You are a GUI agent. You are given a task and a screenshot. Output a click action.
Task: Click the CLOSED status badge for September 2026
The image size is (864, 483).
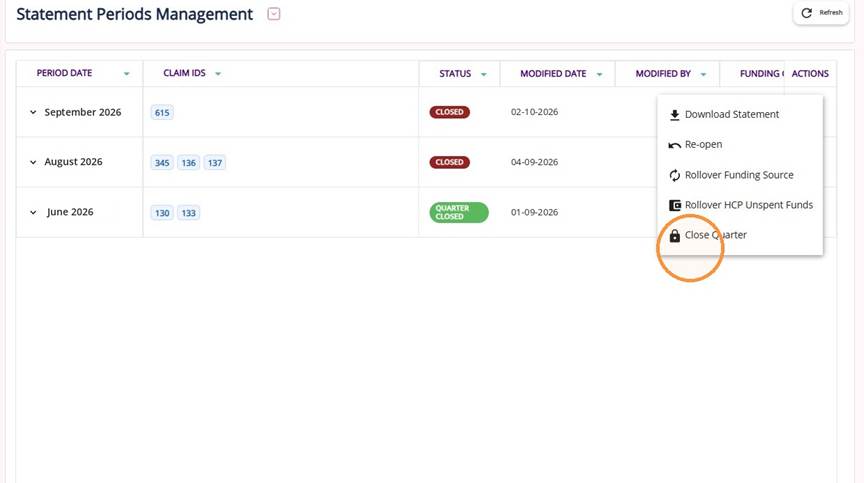pyautogui.click(x=450, y=112)
